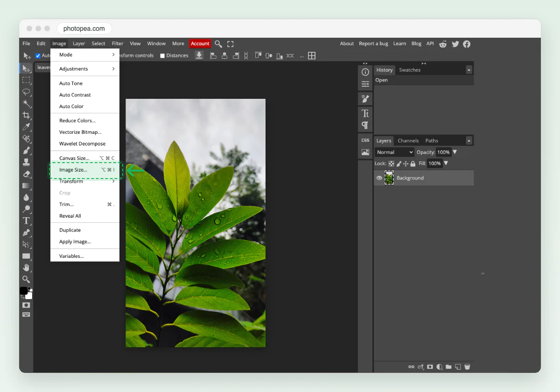Open Photopea Twitter page icon
The width and height of the screenshot is (560, 392).
point(455,44)
